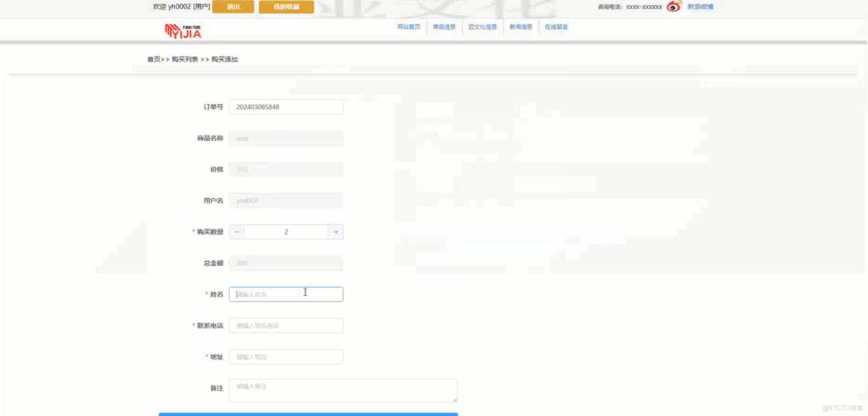Open 在线留言 nav item
The image size is (868, 416).
click(556, 27)
